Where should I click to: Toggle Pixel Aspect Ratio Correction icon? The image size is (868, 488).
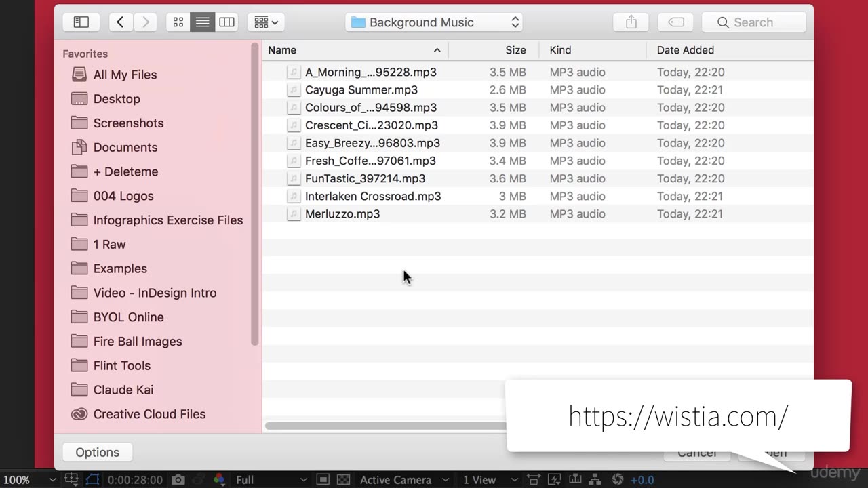point(534,480)
